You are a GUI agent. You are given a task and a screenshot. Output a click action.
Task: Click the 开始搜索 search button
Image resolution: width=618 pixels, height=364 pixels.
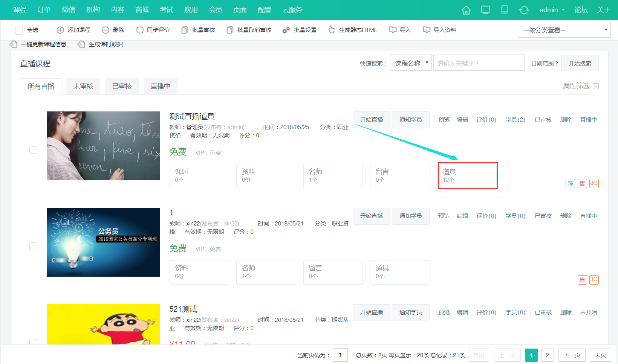pos(580,62)
